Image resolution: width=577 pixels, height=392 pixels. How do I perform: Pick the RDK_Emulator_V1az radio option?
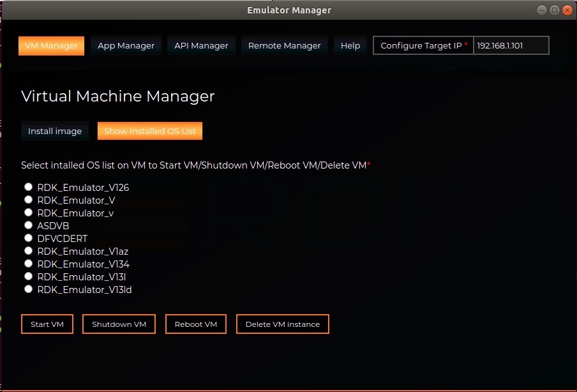coord(28,251)
